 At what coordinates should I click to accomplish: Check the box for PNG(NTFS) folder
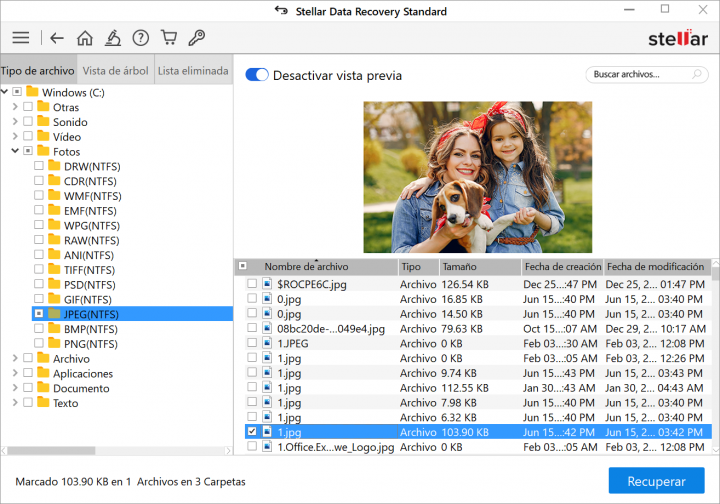[39, 344]
